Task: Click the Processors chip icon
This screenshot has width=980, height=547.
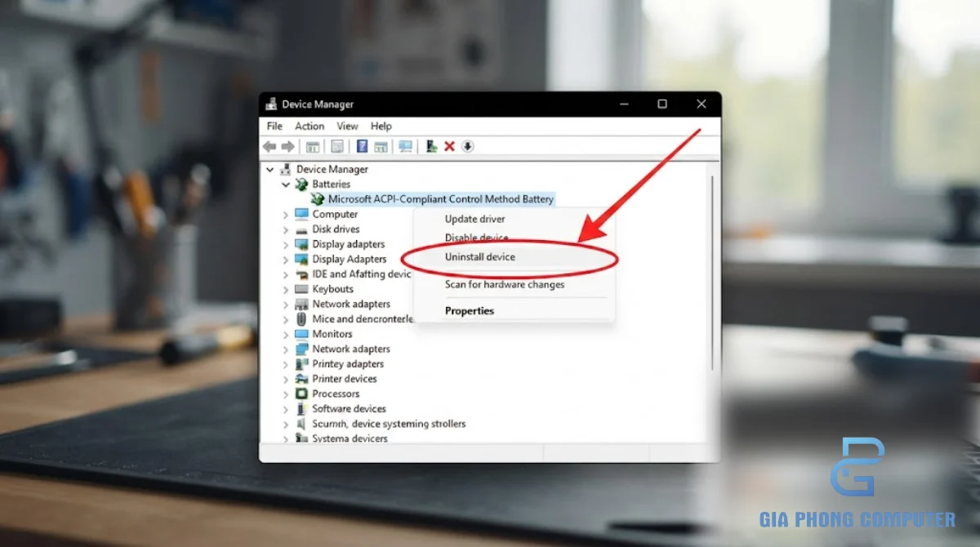Action: coord(301,394)
